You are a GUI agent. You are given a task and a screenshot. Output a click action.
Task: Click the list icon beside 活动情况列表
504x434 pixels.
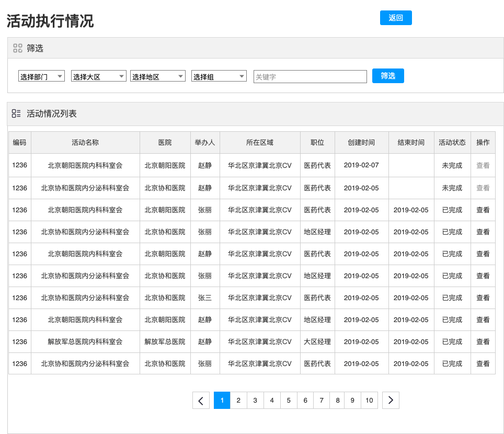tap(16, 113)
